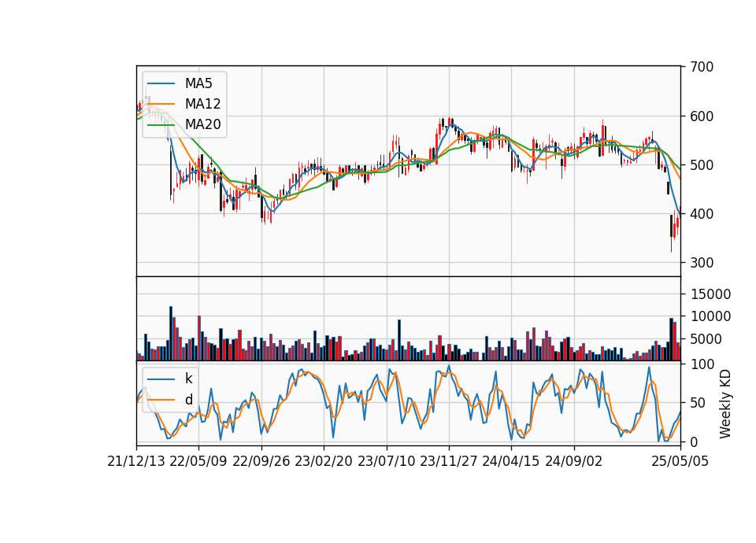Viewport: 756px width, 543px height.
Task: Click the 5000 volume axis value
Action: (706, 339)
